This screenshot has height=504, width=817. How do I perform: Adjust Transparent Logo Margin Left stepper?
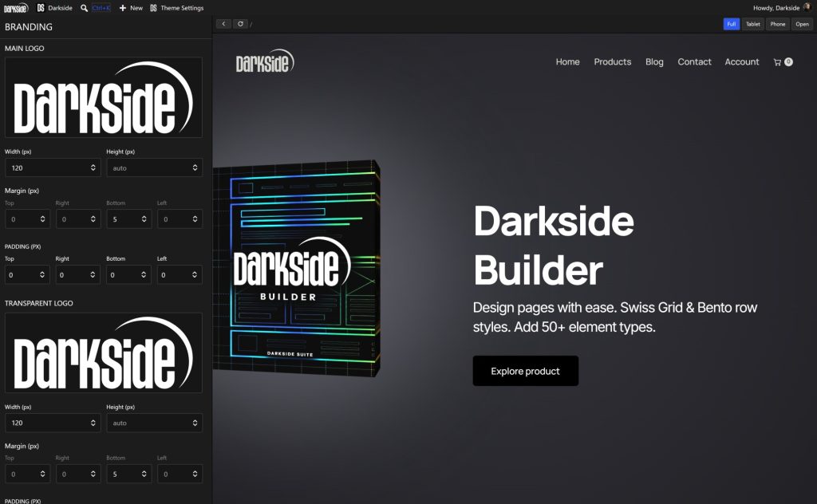pos(195,474)
